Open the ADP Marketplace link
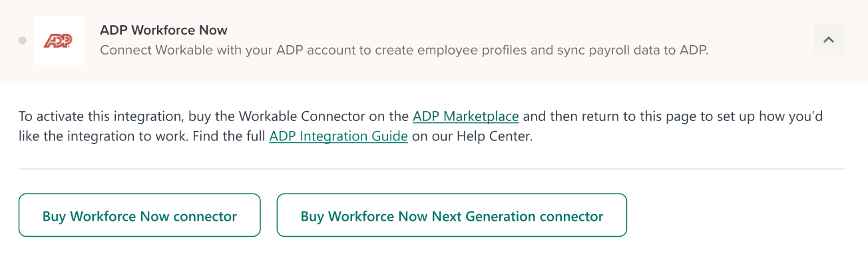The width and height of the screenshot is (868, 258). (466, 116)
